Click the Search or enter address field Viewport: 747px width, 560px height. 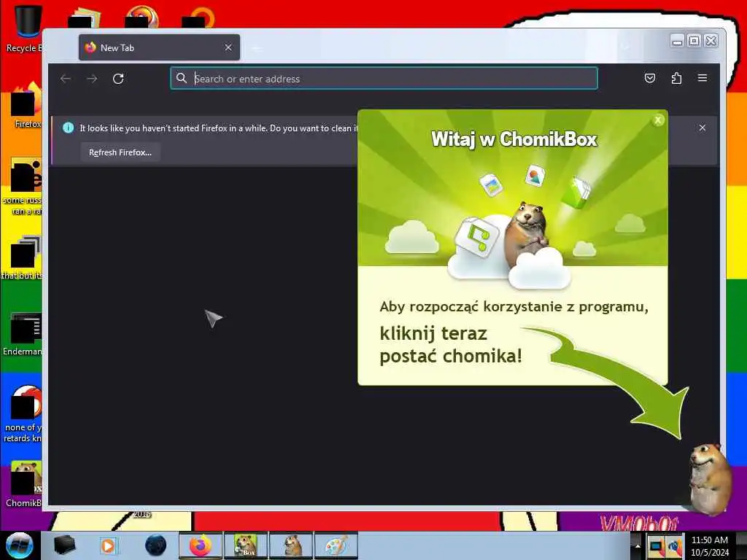click(x=384, y=79)
